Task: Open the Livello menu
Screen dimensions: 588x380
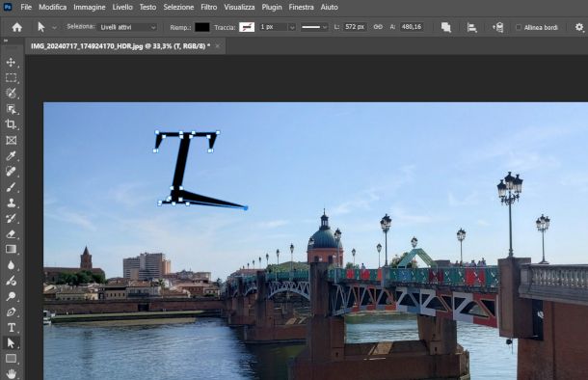Action: pyautogui.click(x=122, y=7)
